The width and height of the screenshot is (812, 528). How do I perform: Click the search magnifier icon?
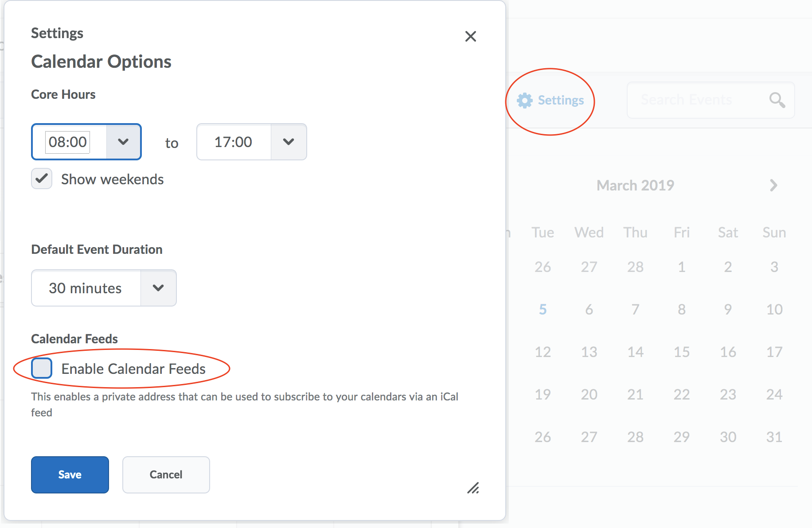(x=777, y=100)
